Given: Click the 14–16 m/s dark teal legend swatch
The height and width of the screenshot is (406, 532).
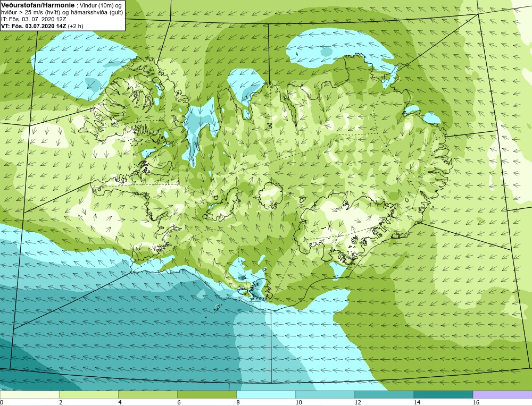Looking at the screenshot, I should pyautogui.click(x=443, y=394).
